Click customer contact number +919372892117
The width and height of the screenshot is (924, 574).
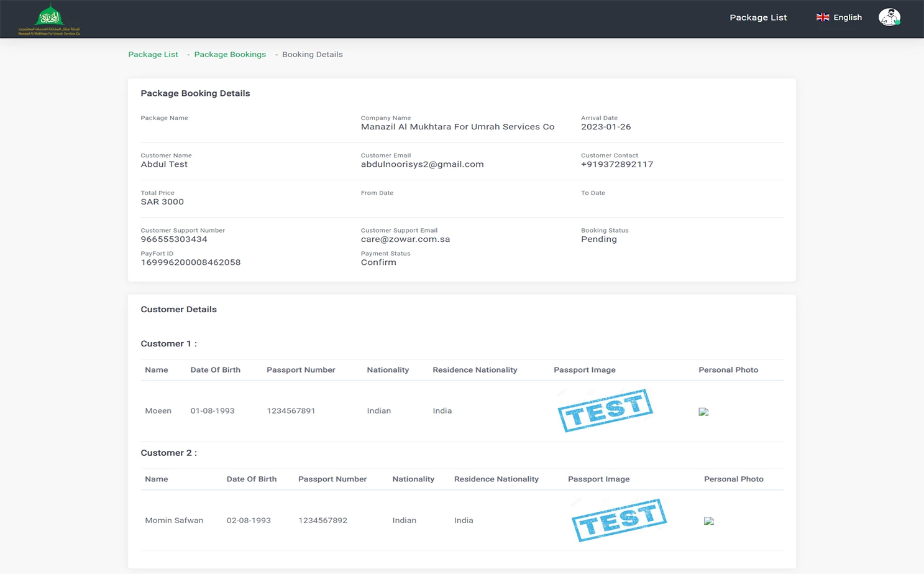(616, 164)
